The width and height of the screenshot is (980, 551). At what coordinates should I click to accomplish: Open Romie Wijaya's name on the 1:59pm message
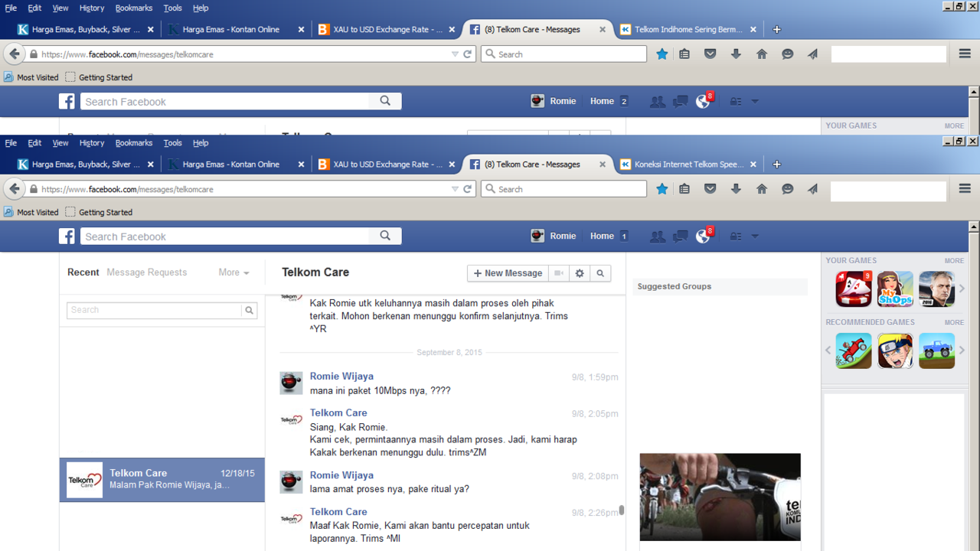341,377
